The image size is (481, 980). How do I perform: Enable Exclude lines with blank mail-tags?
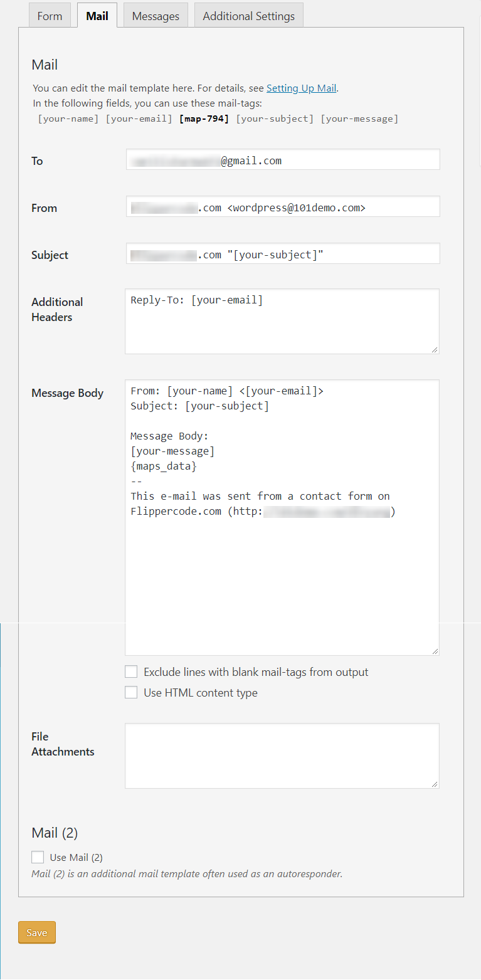(x=131, y=672)
